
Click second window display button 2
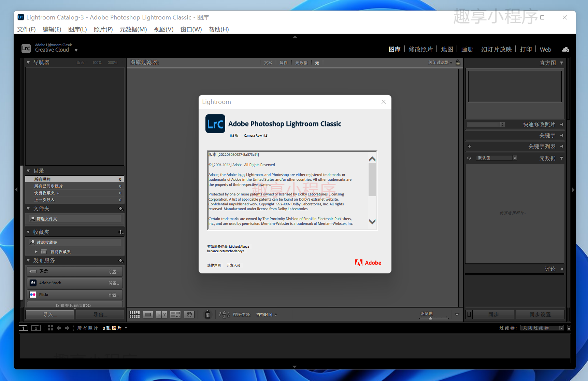click(36, 328)
